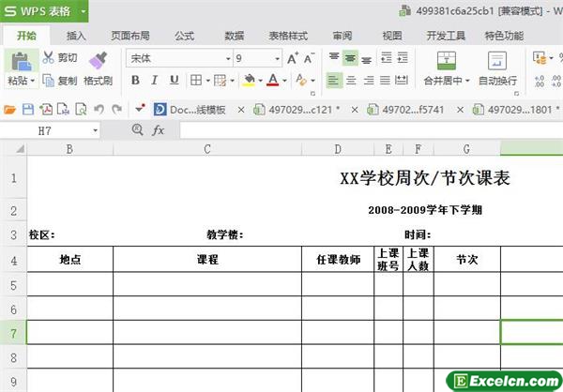Screen dimensions: 563x392
Task: Expand the 合并居中 dropdown arrow
Action: pyautogui.click(x=467, y=81)
